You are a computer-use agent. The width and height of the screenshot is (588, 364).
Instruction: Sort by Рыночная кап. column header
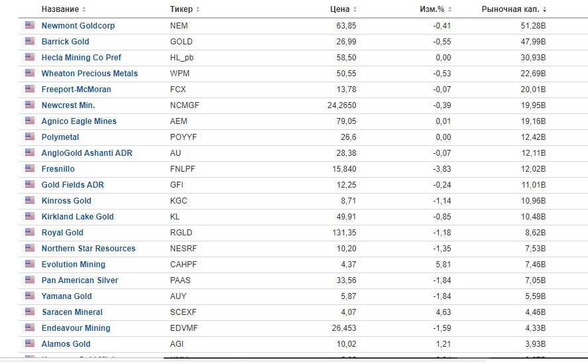[x=514, y=9]
